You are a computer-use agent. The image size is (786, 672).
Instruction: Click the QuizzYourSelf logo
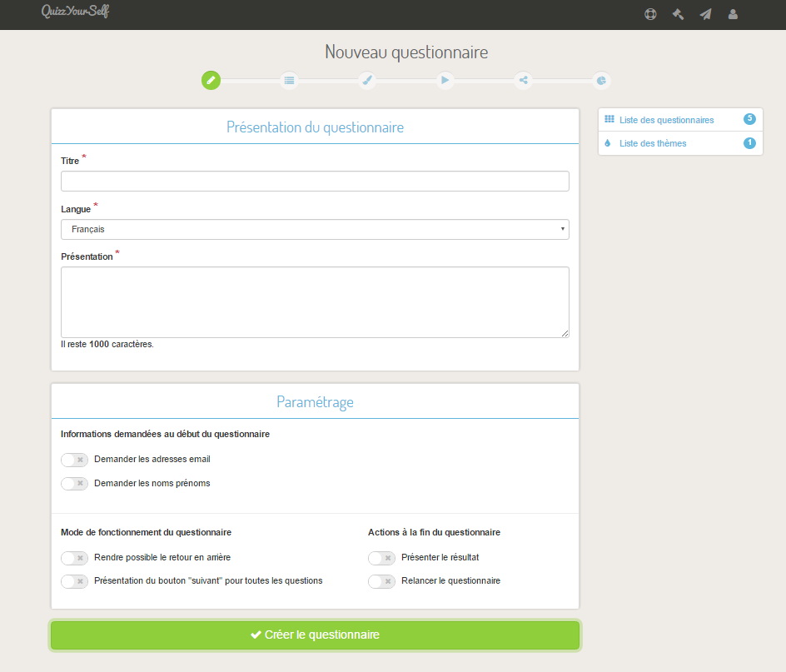(75, 12)
